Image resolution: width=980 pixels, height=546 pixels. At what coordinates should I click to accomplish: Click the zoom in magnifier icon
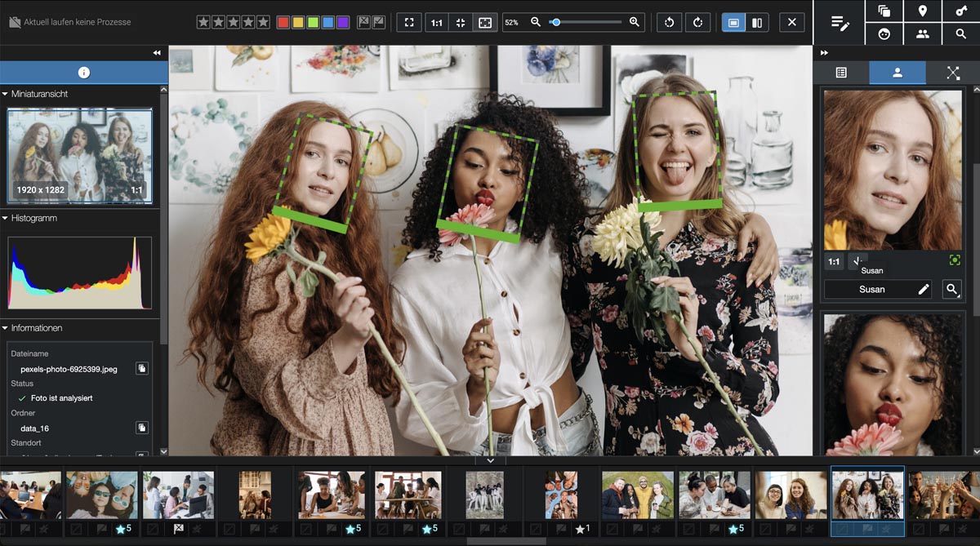click(x=634, y=22)
